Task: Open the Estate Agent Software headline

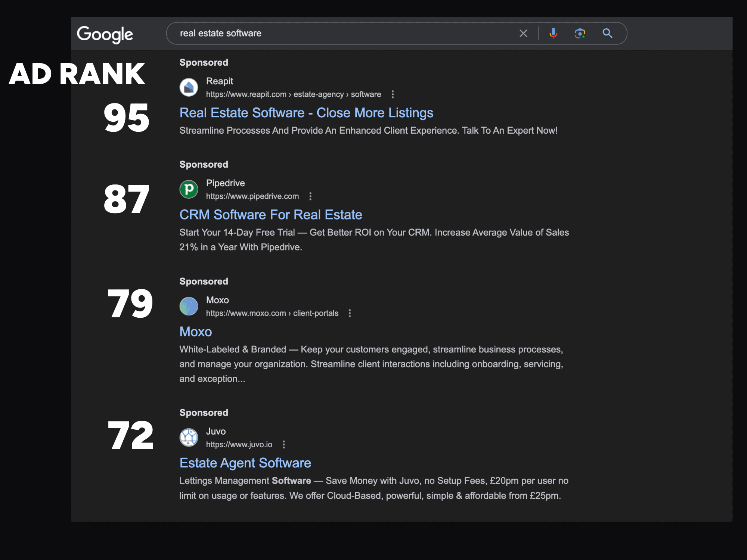Action: point(245,463)
